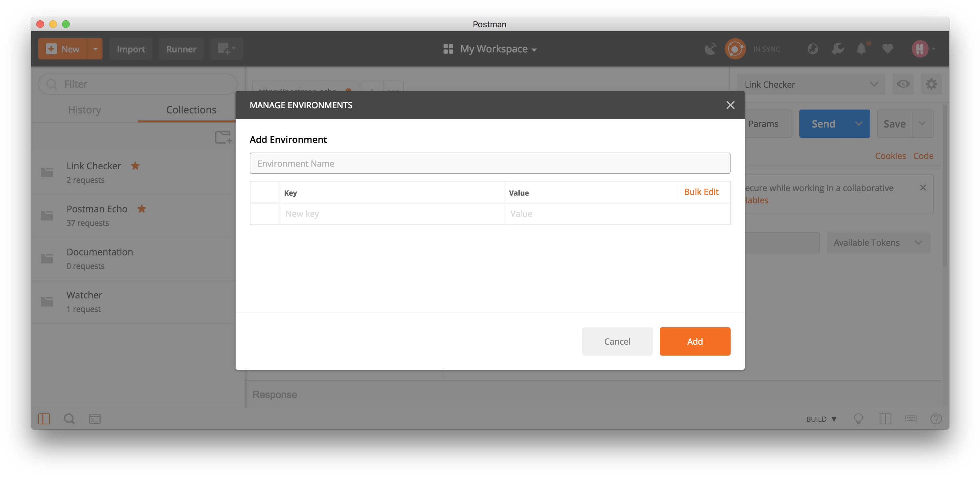Click the Documentation folder icon
Viewport: 980px width, 477px height.
click(x=47, y=259)
